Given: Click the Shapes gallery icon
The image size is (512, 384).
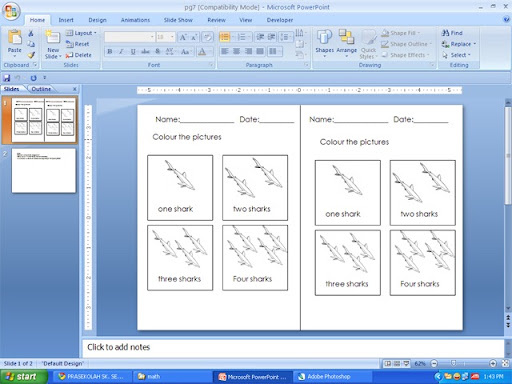Looking at the screenshot, I should pyautogui.click(x=324, y=37).
